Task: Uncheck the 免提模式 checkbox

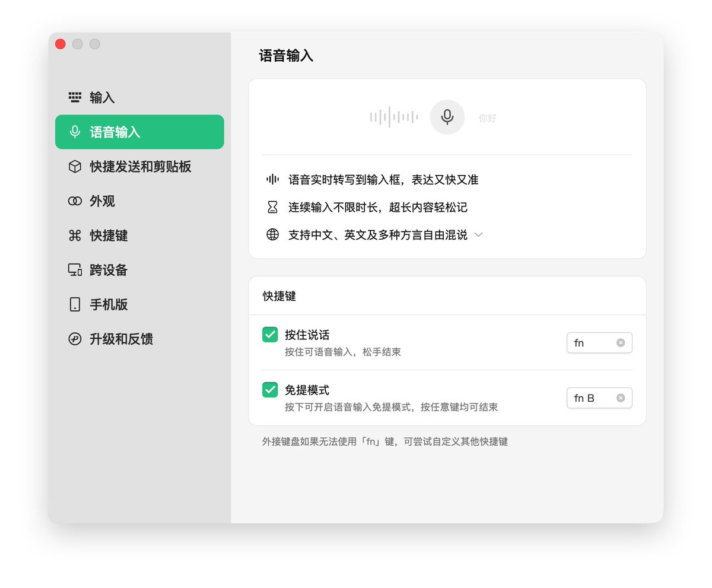Action: click(x=270, y=390)
